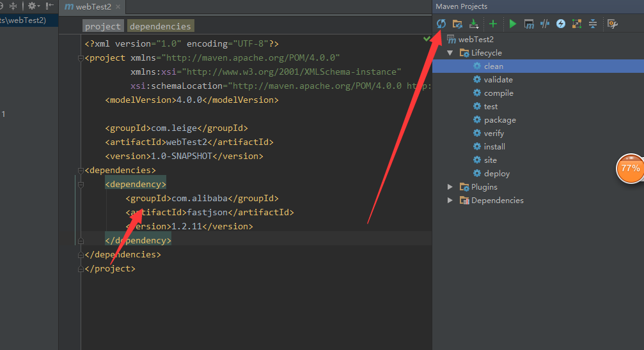This screenshot has width=644, height=350.
Task: Click the artifactId webTest2 line in the editor
Action: tap(189, 142)
